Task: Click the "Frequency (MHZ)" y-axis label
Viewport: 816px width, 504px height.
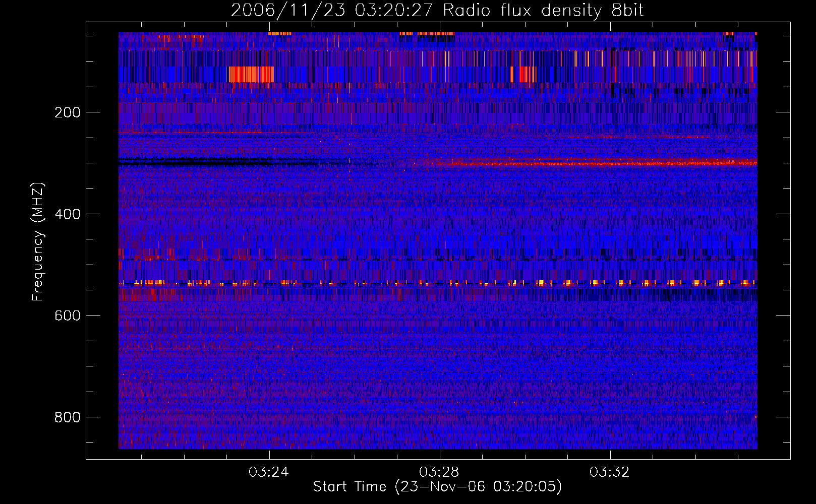Action: pos(38,242)
